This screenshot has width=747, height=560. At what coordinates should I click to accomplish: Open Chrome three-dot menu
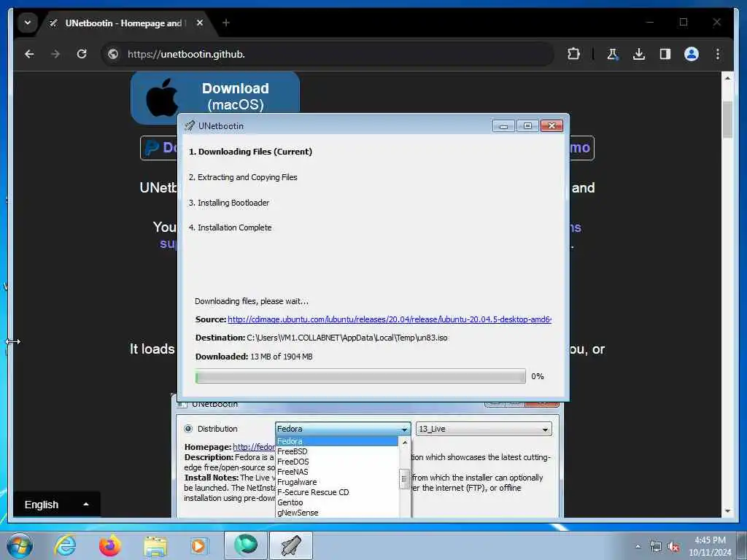718,54
